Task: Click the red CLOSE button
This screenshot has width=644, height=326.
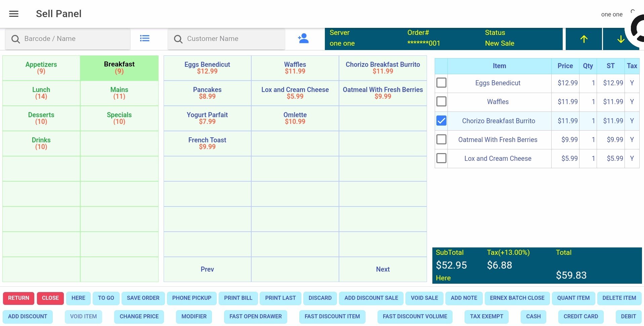Action: click(50, 298)
